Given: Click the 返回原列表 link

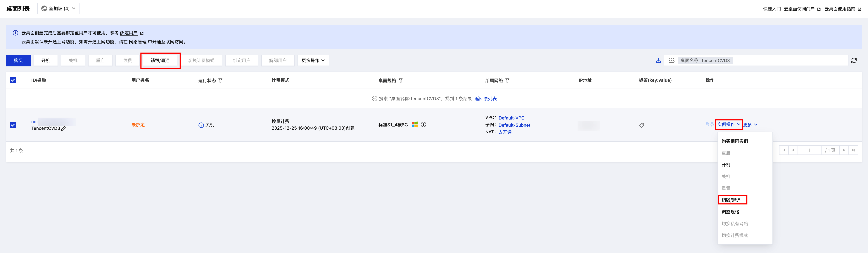Looking at the screenshot, I should click(485, 99).
